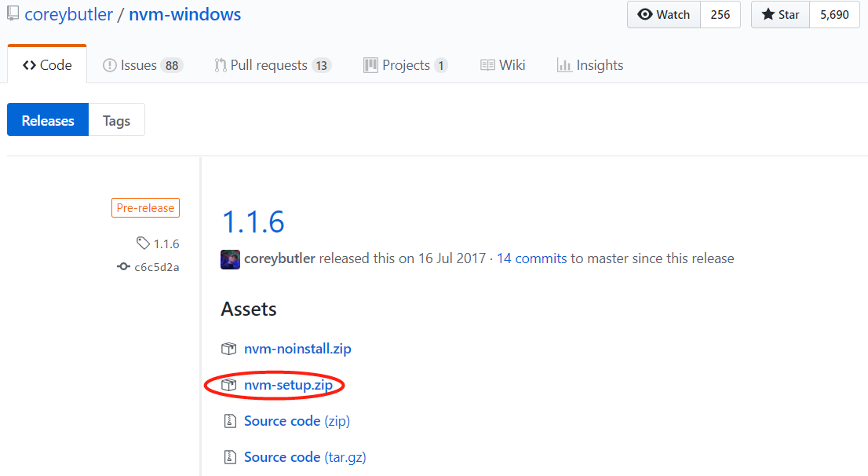The height and width of the screenshot is (476, 868).
Task: Star the nvm-windows repository
Action: click(781, 14)
